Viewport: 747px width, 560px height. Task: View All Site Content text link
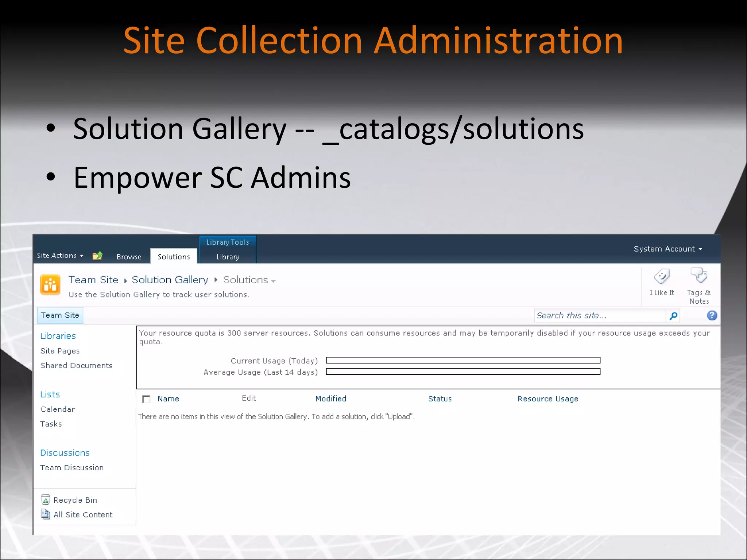point(83,515)
